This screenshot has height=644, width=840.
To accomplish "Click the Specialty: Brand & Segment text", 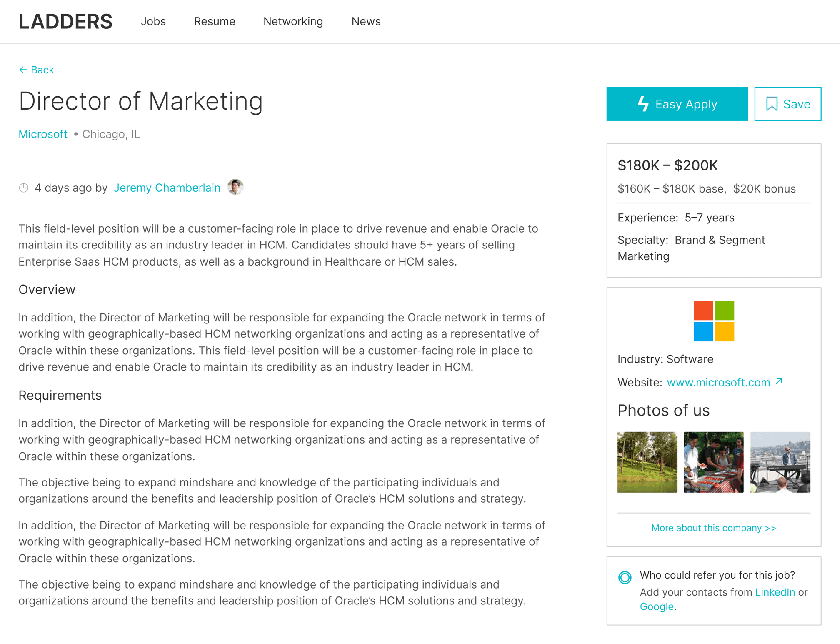I will [x=691, y=240].
